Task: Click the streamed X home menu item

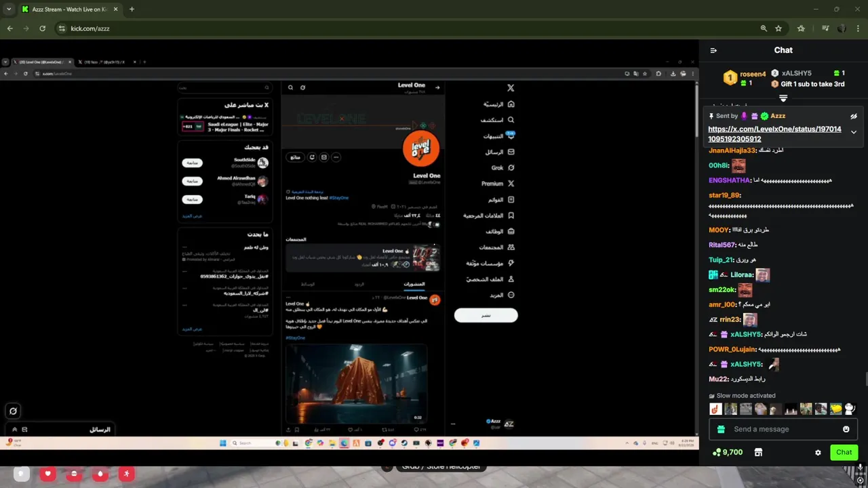Action: (498, 104)
